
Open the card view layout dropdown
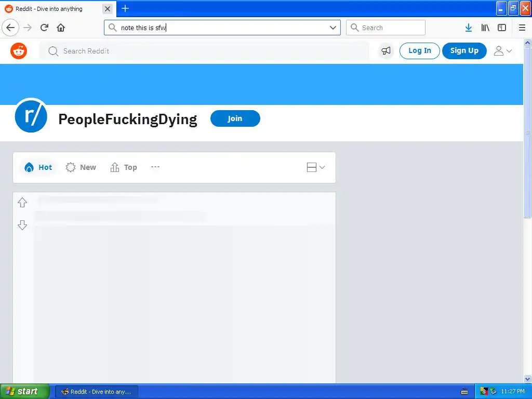click(316, 167)
